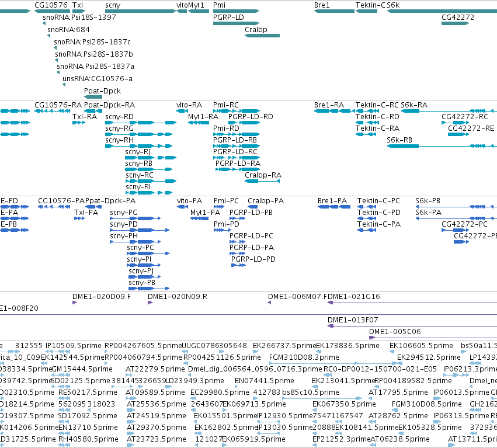Click the AT22279.5prime EST label
The width and height of the screenshot is (497, 448).
point(155,369)
